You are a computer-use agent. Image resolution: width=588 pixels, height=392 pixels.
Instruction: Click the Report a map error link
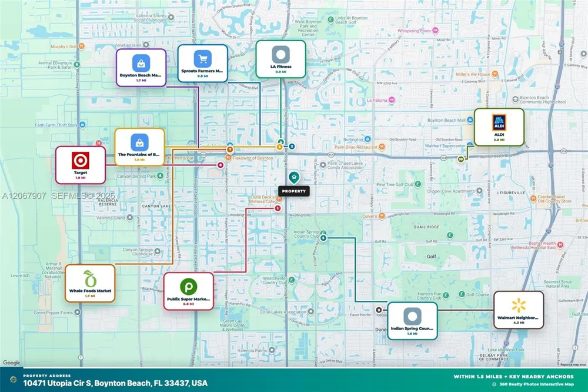point(573,364)
